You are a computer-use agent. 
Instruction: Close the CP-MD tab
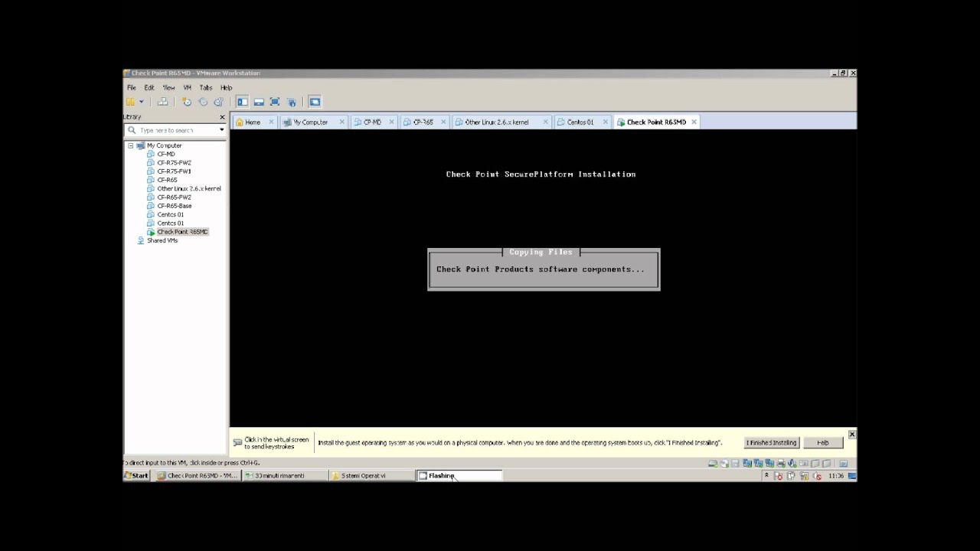point(392,122)
